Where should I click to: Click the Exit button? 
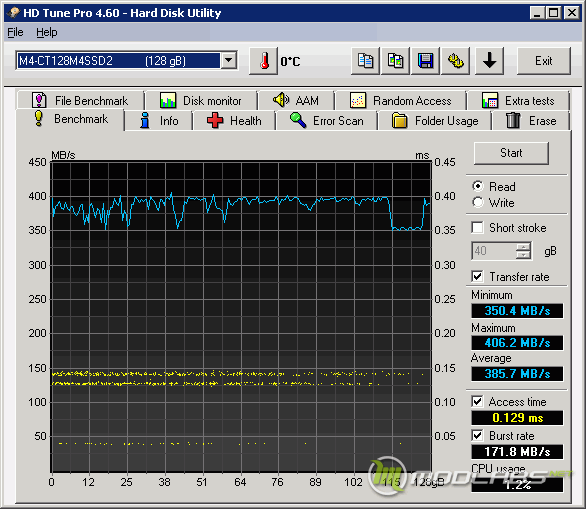pyautogui.click(x=544, y=61)
